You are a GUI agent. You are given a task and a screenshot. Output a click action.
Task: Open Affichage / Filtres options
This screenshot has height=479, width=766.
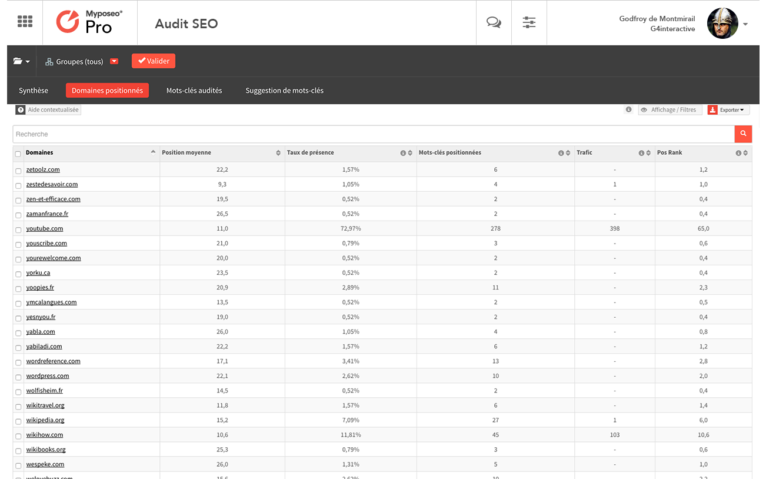[x=669, y=110]
